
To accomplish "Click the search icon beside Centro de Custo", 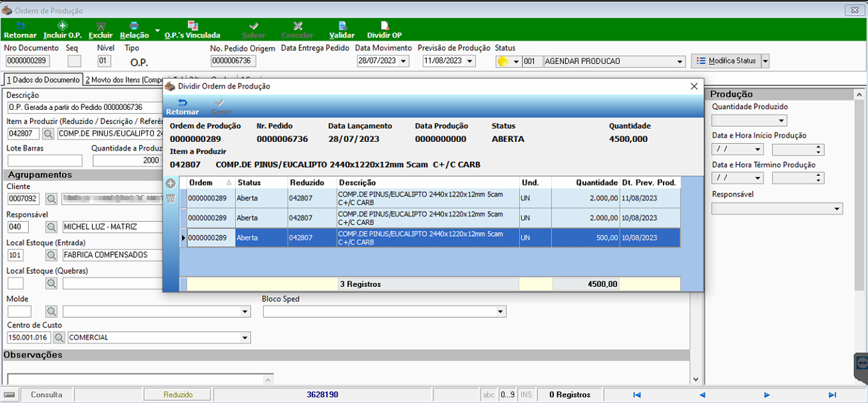I will [x=59, y=338].
